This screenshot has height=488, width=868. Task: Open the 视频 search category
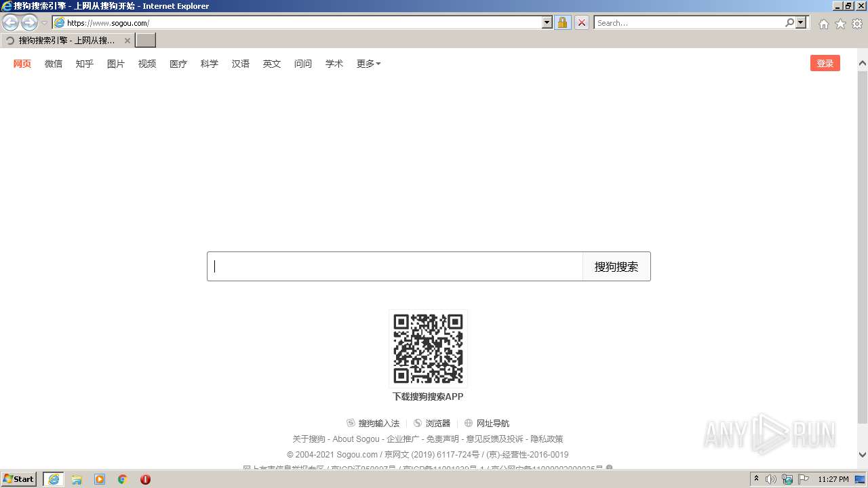(147, 64)
